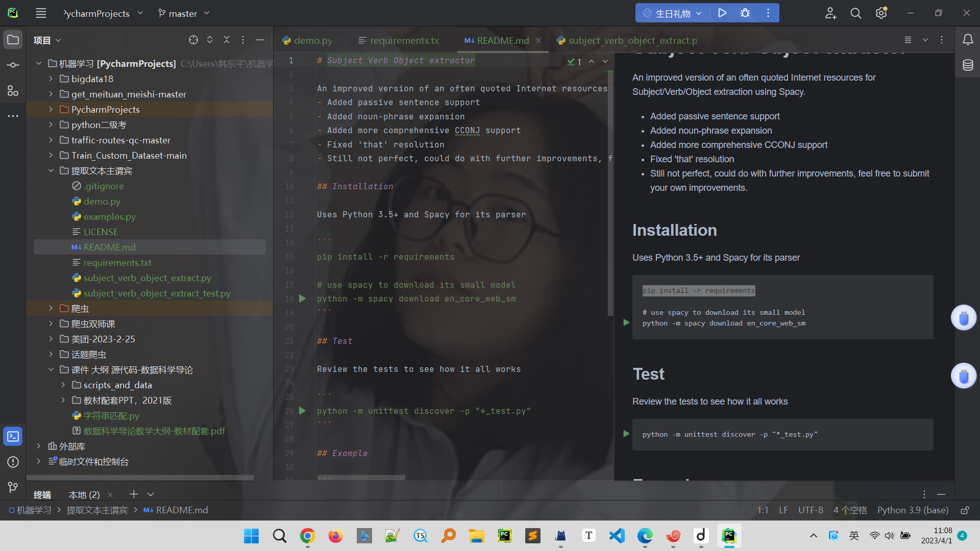Toggle the Project tool window folder icon
The width and height of the screenshot is (980, 551).
(x=13, y=40)
